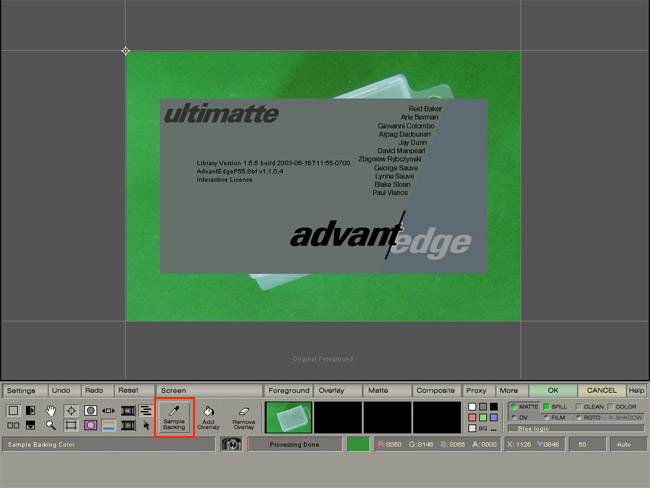Click the horizontal split view icon below
The image size is (650, 488).
(x=31, y=425)
